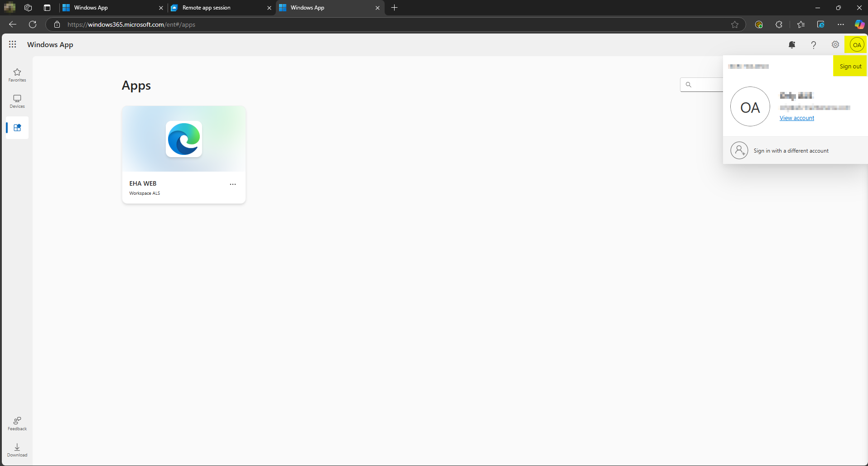Image resolution: width=868 pixels, height=466 pixels.
Task: Click Sign out
Action: tap(850, 66)
